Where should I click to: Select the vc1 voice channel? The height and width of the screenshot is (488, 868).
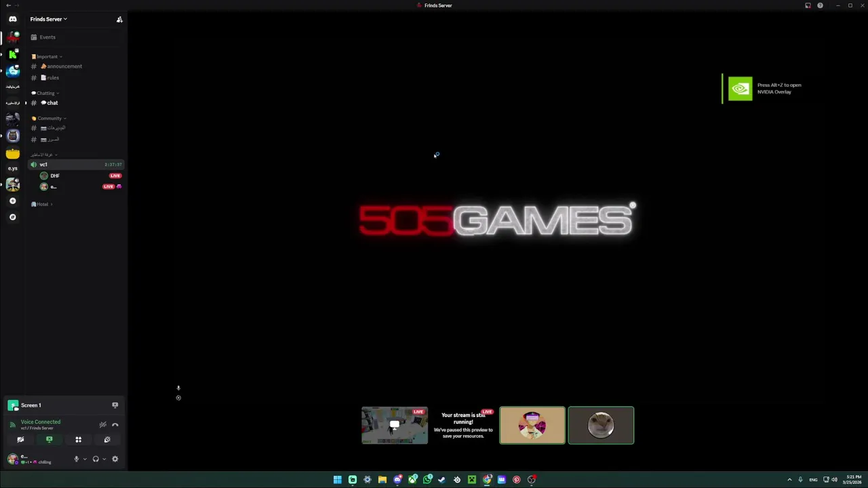coord(76,165)
